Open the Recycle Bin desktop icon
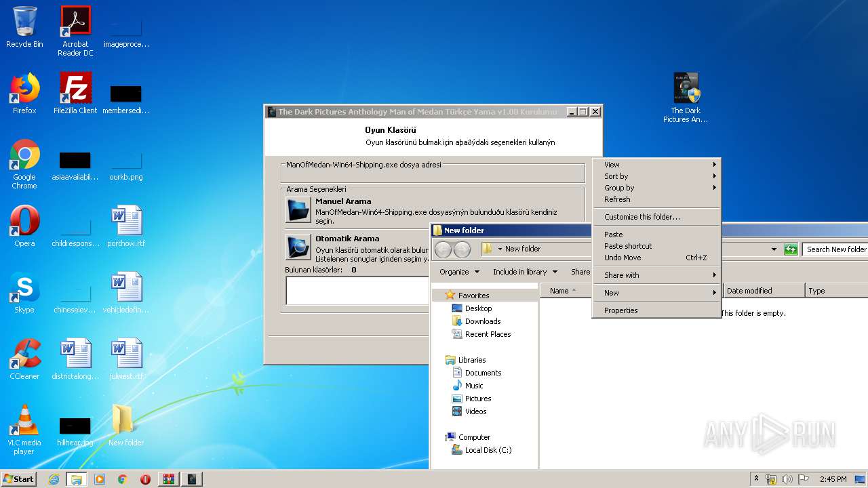The height and width of the screenshot is (488, 868). (x=24, y=27)
